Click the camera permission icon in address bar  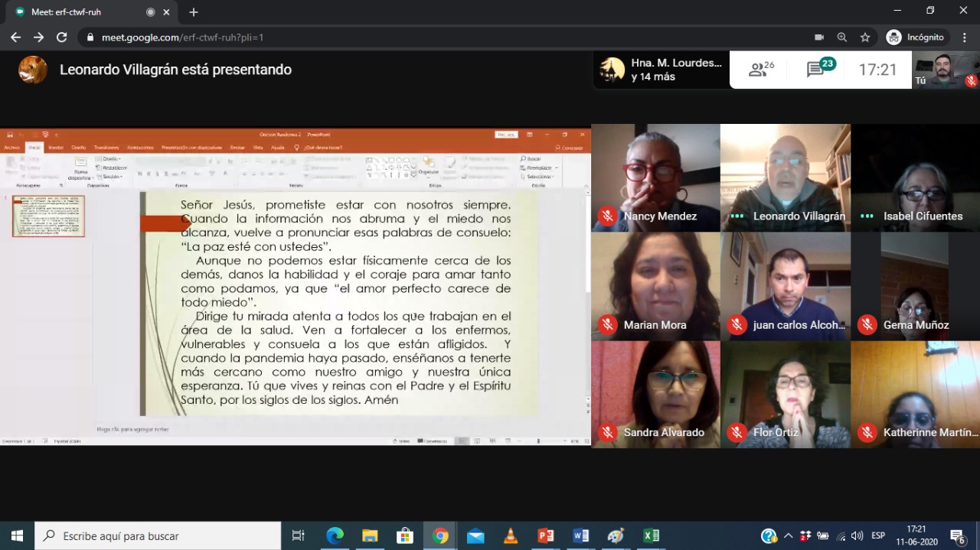click(x=819, y=37)
